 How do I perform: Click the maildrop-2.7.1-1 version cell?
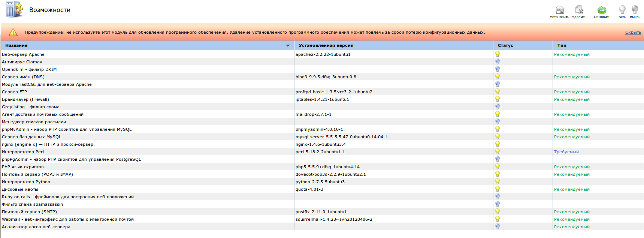[314, 114]
